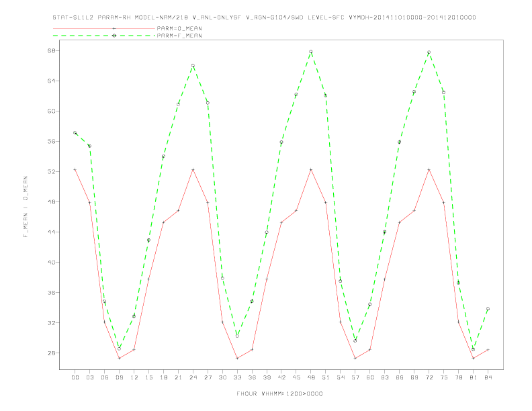The height and width of the screenshot is (411, 532).
Task: Click x-axis forecast hour label 81
Action: pos(474,377)
